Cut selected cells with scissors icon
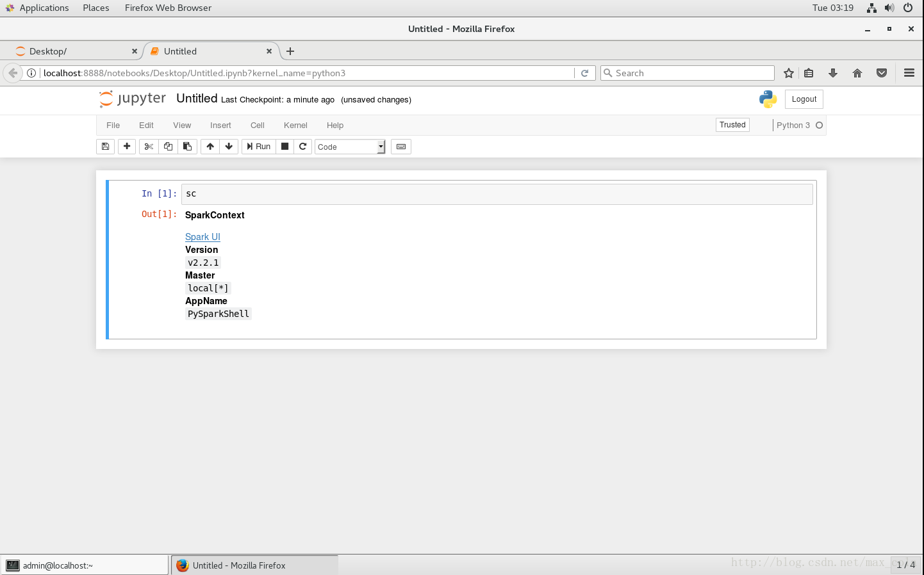This screenshot has width=924, height=575. [x=149, y=147]
